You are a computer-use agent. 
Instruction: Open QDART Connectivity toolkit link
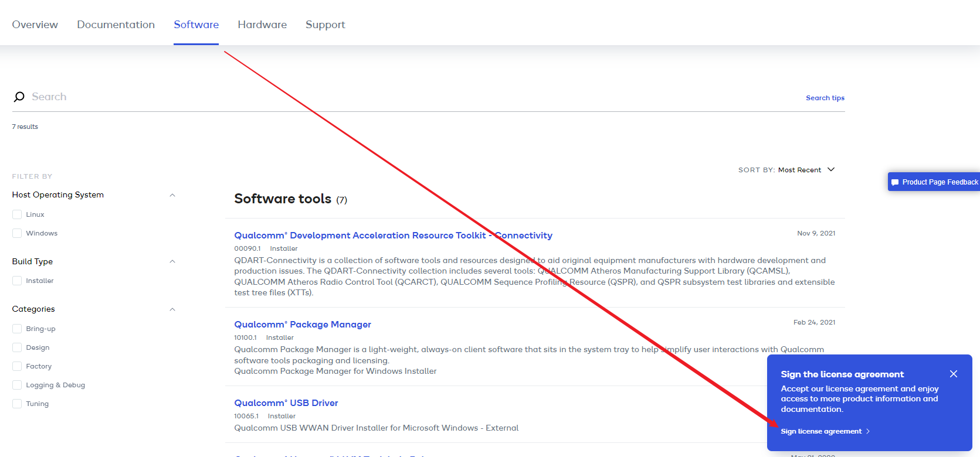tap(394, 236)
